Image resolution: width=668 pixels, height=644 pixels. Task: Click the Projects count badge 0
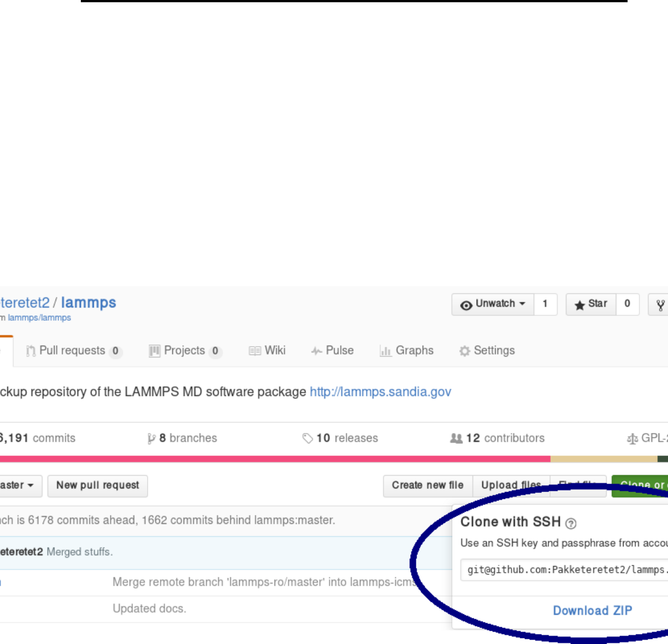coord(216,351)
